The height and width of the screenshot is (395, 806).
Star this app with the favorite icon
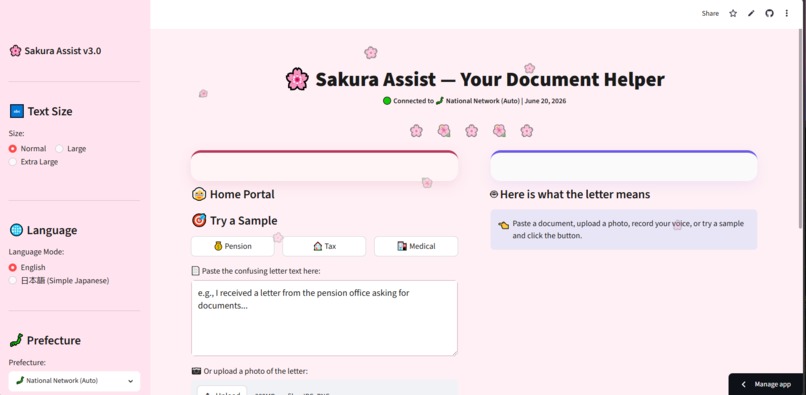coord(733,13)
